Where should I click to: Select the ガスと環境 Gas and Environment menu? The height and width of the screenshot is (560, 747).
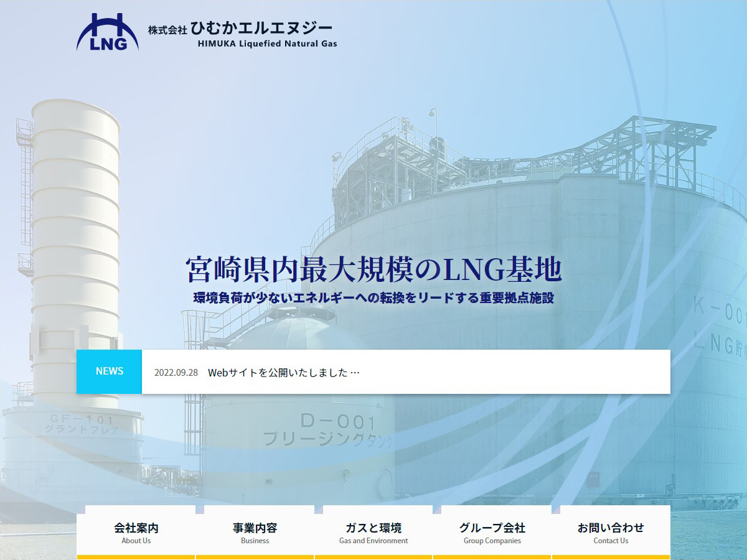coord(374,533)
